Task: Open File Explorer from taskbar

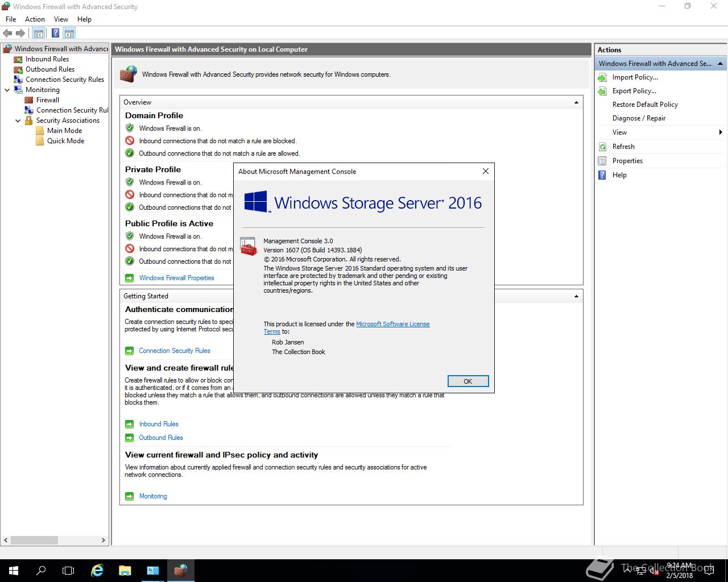Action: coord(125,571)
